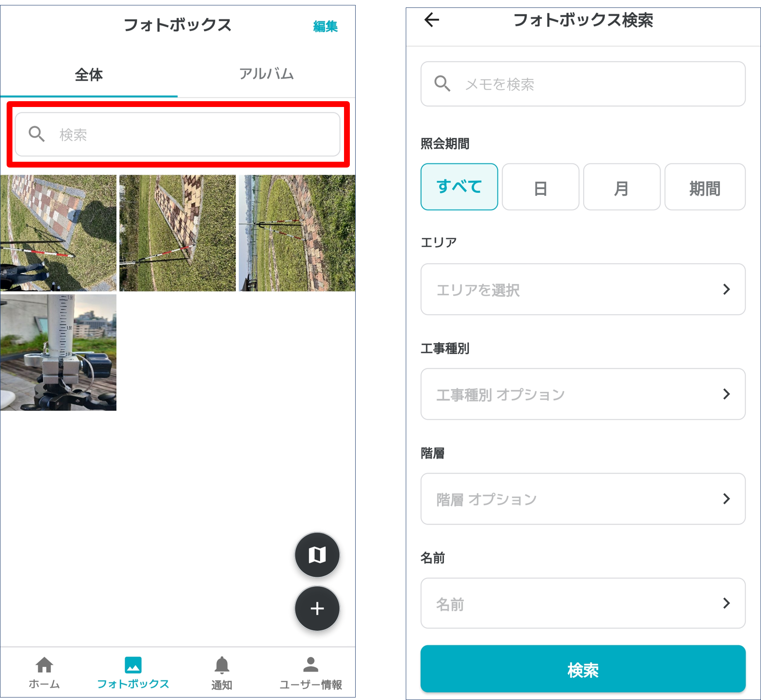This screenshot has width=761, height=700.
Task: Select すべて period option
Action: [459, 187]
